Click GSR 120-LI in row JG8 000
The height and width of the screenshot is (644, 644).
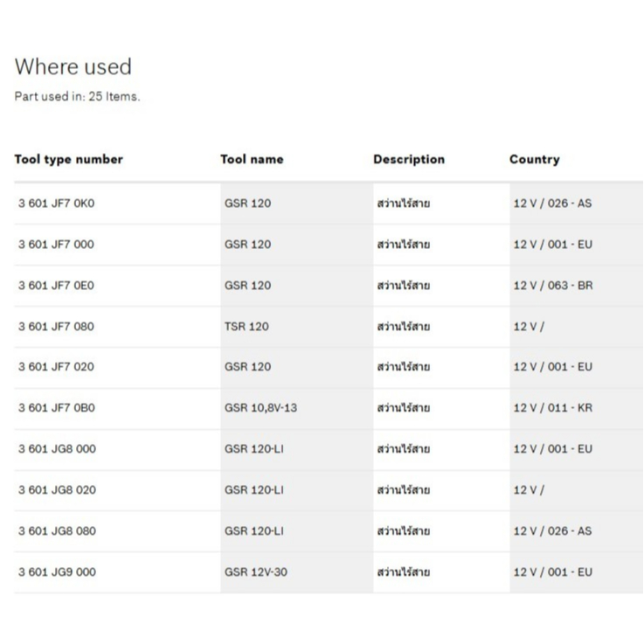[253, 449]
